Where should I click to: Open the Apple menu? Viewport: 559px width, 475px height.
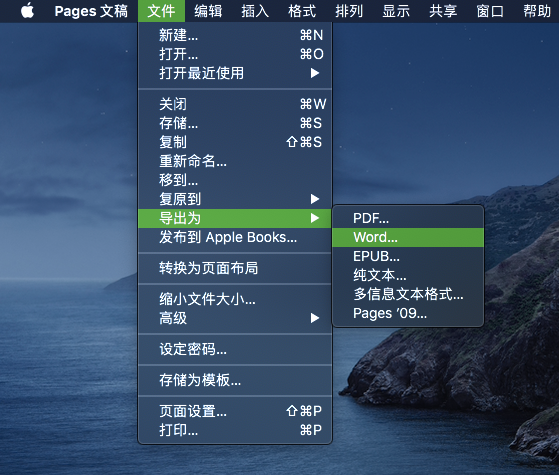click(x=27, y=11)
